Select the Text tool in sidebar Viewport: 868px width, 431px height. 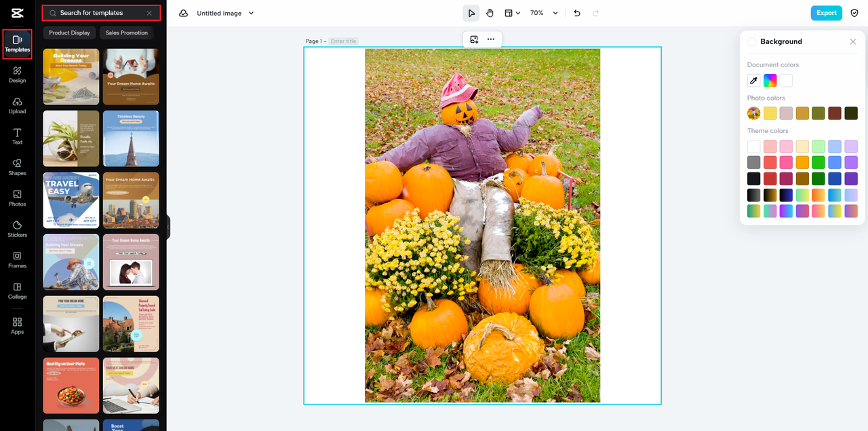pyautogui.click(x=17, y=136)
